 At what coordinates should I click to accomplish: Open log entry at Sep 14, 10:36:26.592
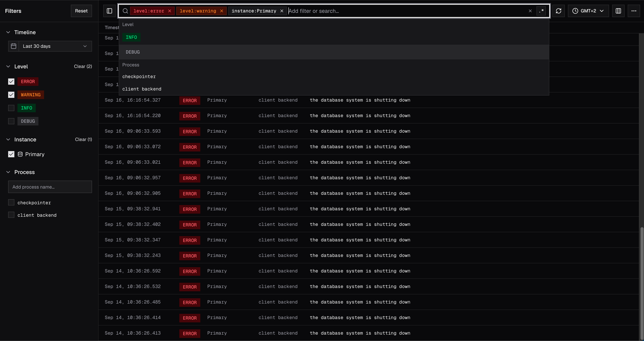[x=369, y=271]
